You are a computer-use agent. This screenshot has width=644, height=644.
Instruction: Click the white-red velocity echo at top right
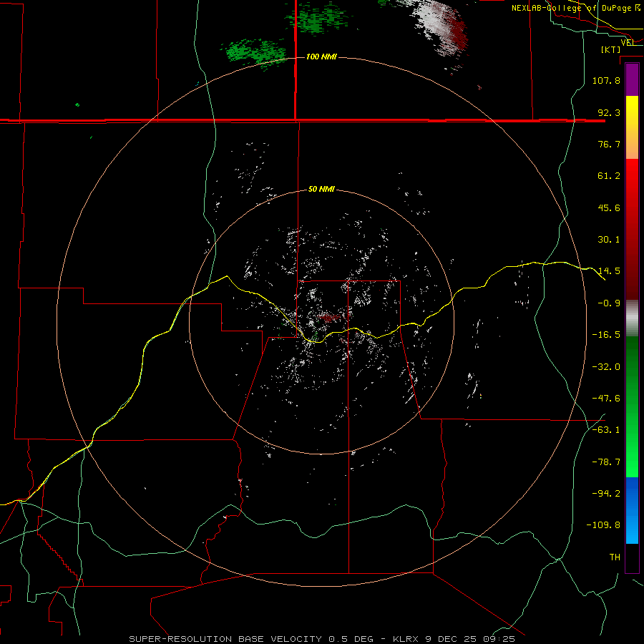coord(441,29)
